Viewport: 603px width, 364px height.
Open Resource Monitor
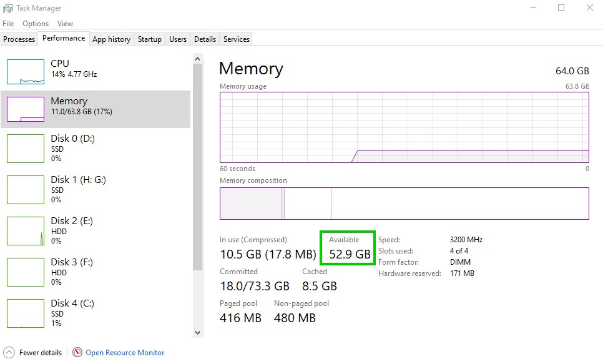coord(124,352)
